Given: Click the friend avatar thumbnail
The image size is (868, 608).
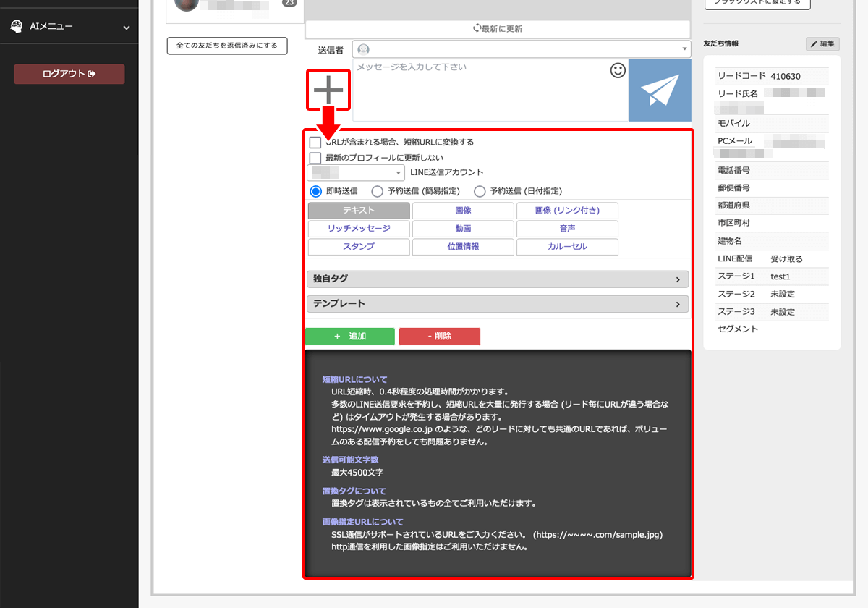Looking at the screenshot, I should pos(187,4).
